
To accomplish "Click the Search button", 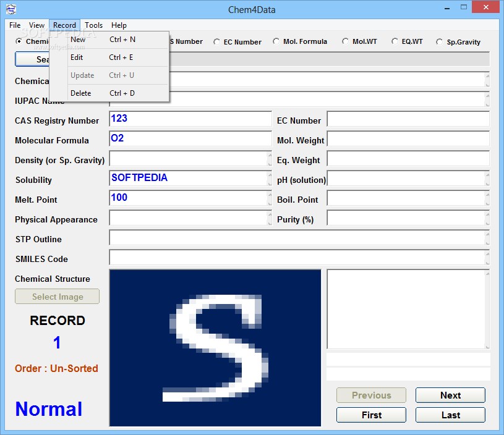I will pyautogui.click(x=32, y=59).
